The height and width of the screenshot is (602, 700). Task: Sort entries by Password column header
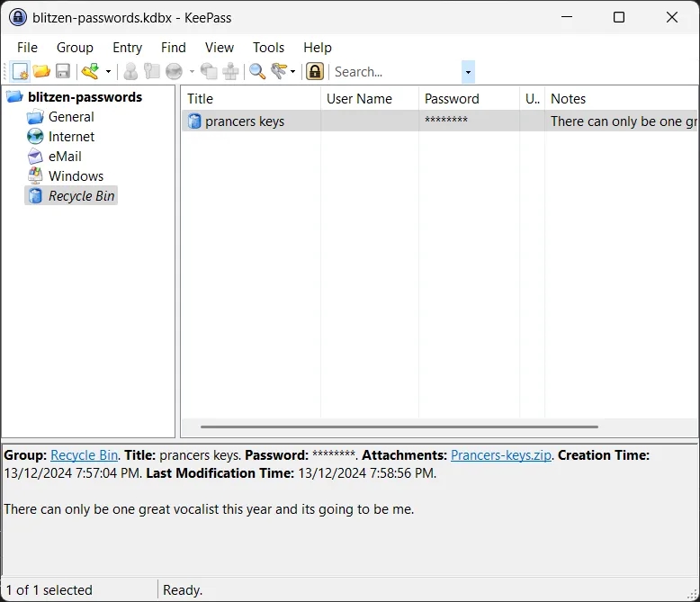[x=452, y=99]
